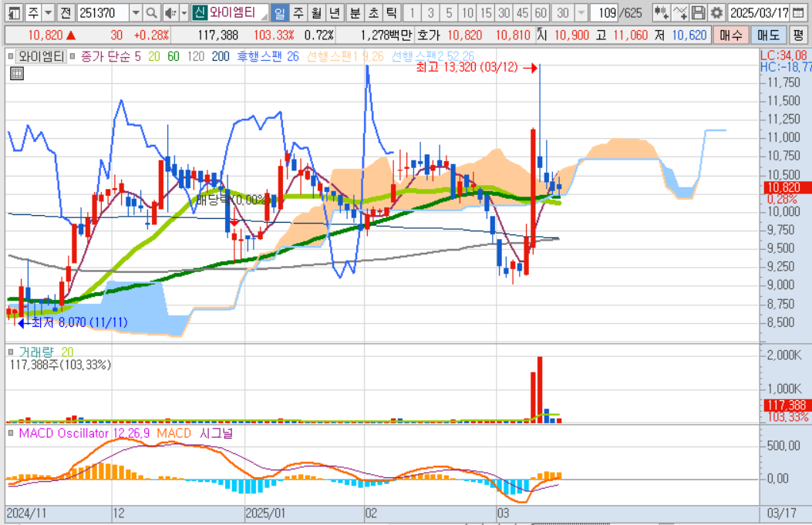This screenshot has width=812, height=525.
Task: Click the green '신' badge icon
Action: [200, 12]
